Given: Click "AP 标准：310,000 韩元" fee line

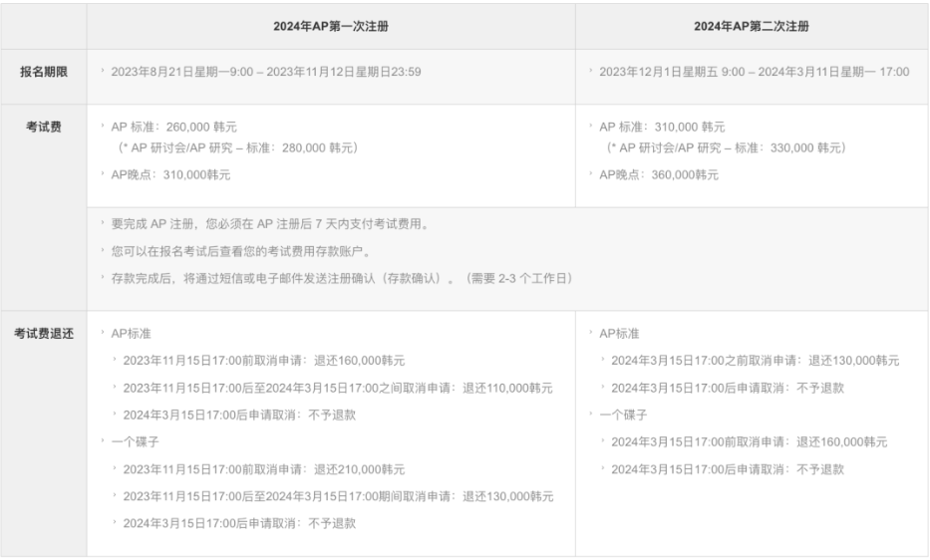Looking at the screenshot, I should click(662, 127).
